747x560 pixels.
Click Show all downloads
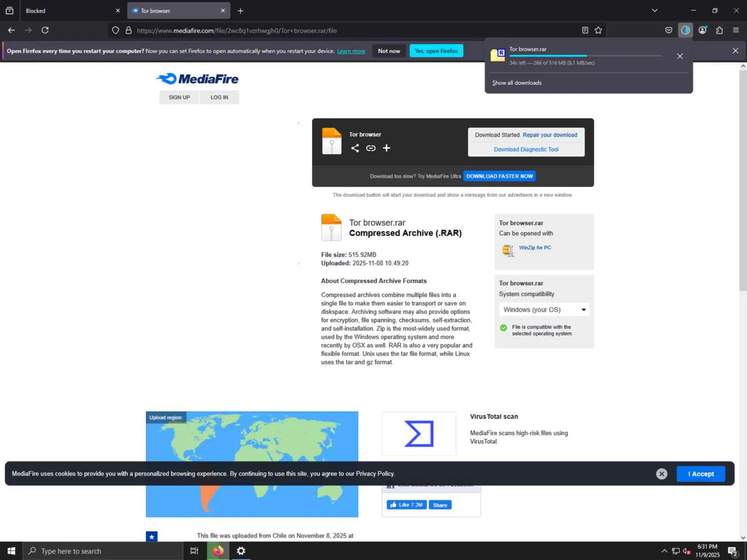[x=517, y=83]
